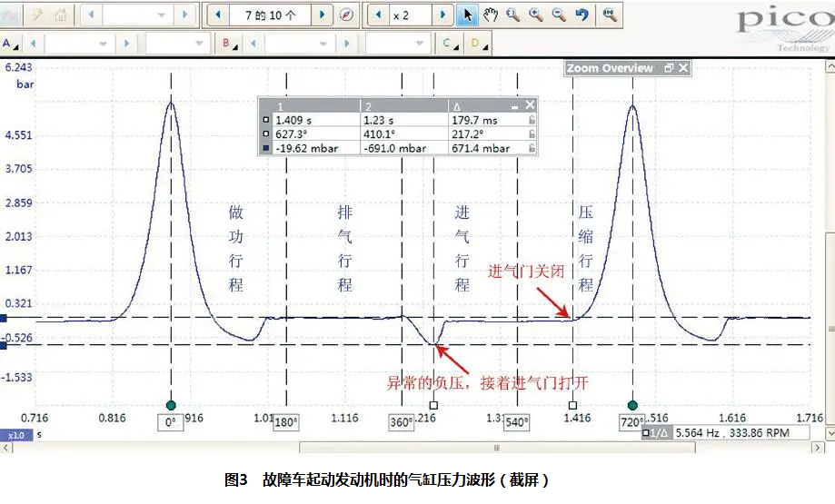
Task: Click Channel B next range arrow
Action: (x=347, y=44)
